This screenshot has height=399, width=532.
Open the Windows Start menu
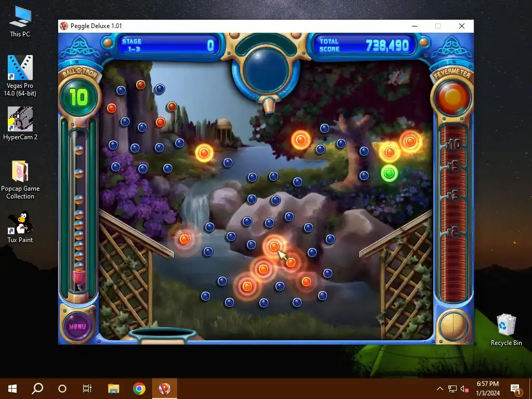(12, 389)
